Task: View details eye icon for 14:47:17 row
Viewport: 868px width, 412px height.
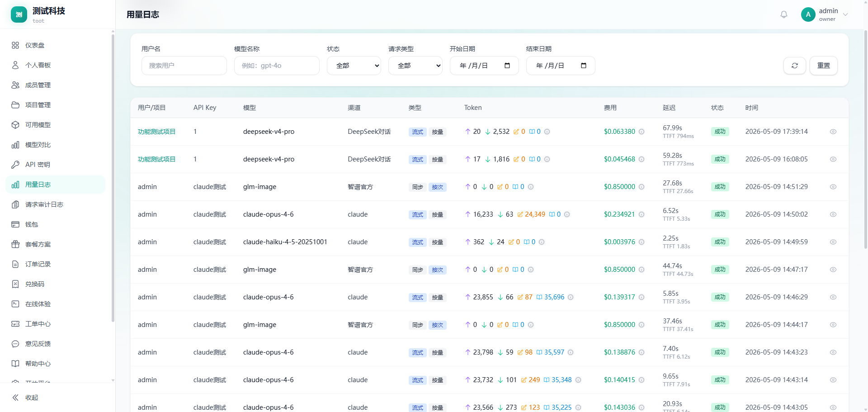Action: tap(833, 270)
